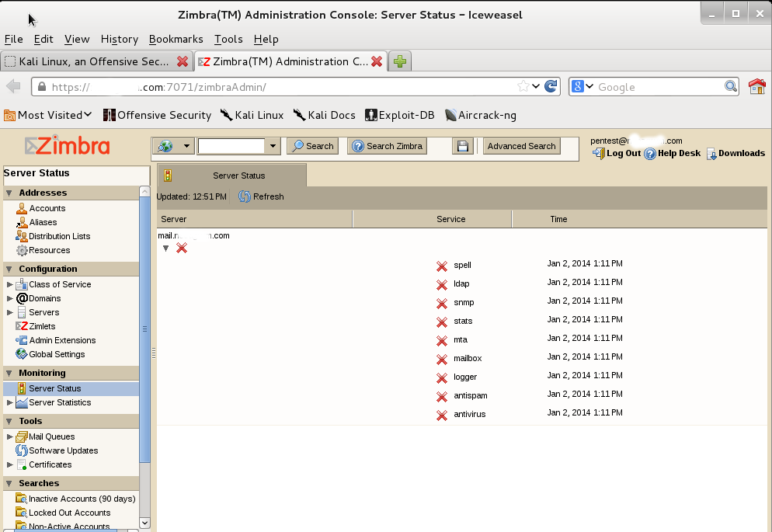Viewport: 772px width, 532px height.
Task: Collapse the Addresses section header
Action: pyautogui.click(x=9, y=193)
